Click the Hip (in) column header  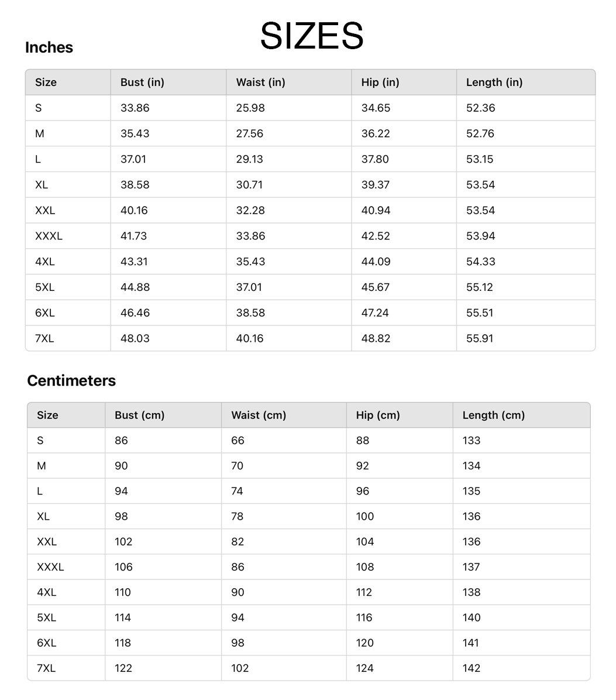(x=380, y=83)
